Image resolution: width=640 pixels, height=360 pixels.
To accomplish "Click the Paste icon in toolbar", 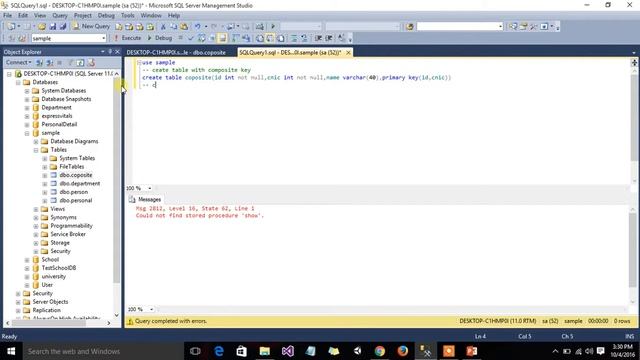I will click(184, 26).
